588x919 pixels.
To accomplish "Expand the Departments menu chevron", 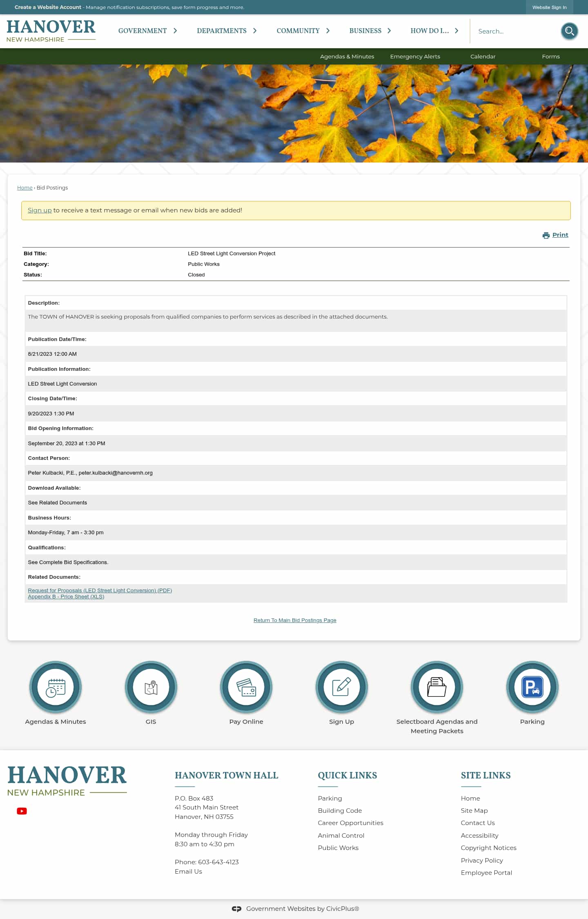I will 255,31.
